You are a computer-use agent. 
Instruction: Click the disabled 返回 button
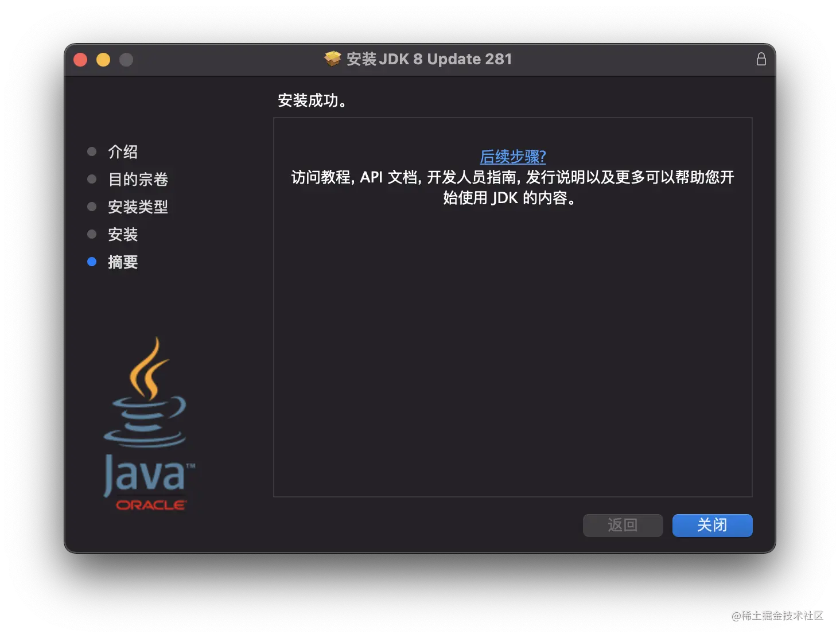pyautogui.click(x=623, y=525)
